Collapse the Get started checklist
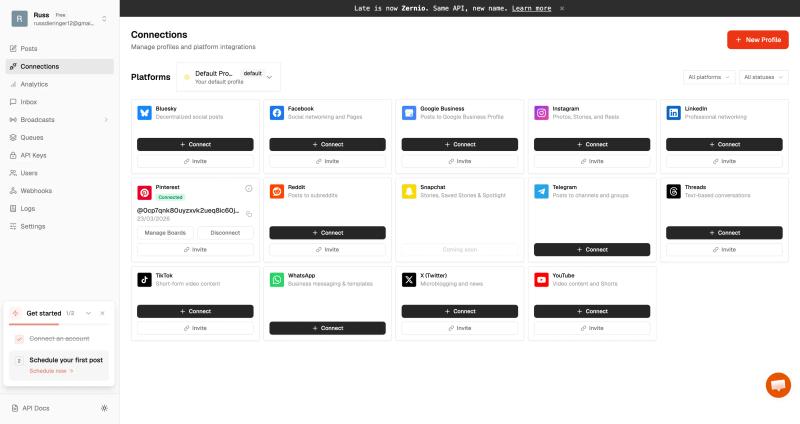 tap(88, 313)
